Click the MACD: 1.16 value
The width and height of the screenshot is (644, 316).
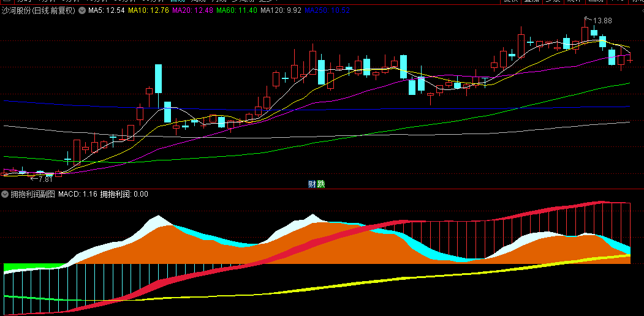[78, 195]
